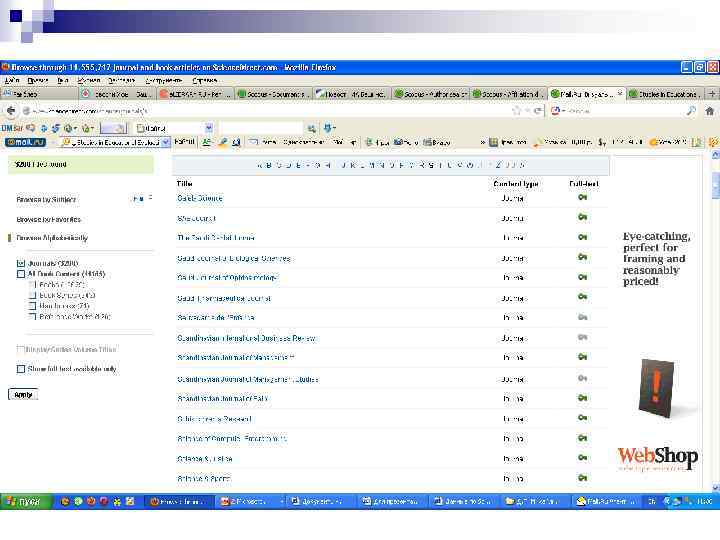Click the Apply button
Screen dimensions: 720x540
pyautogui.click(x=23, y=394)
